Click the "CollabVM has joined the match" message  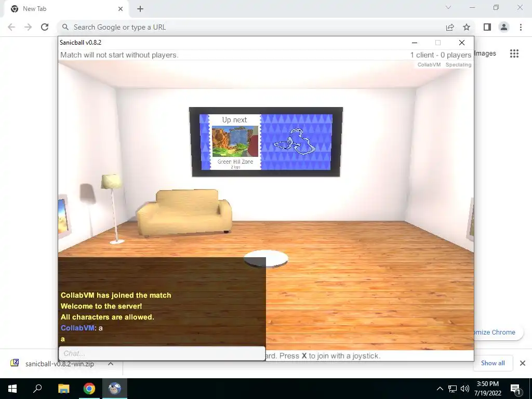coord(116,295)
